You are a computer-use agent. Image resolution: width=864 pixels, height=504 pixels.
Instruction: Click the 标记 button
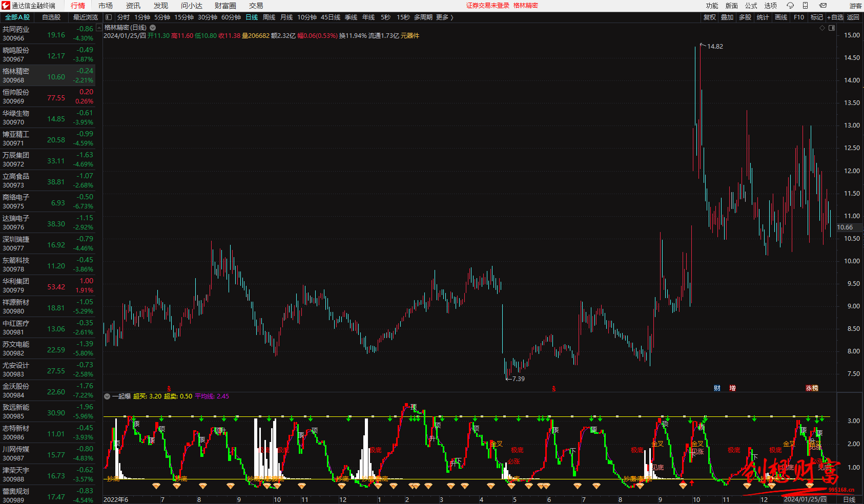[x=817, y=17]
